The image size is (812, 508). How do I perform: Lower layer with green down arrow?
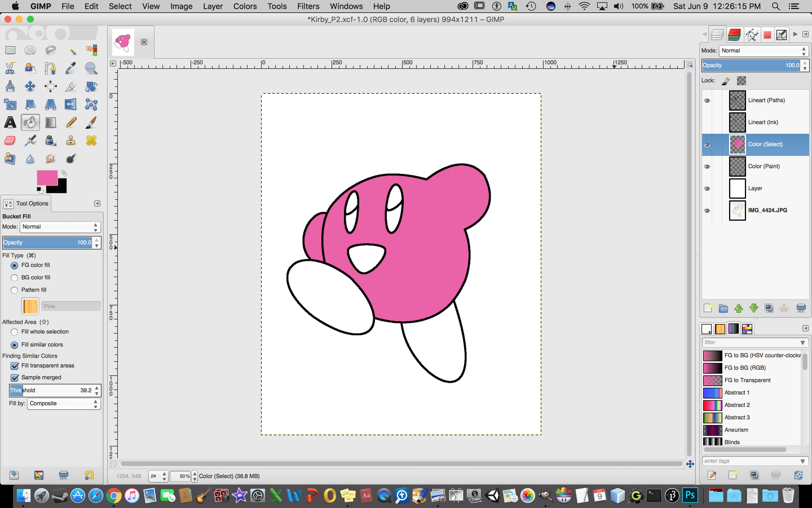pos(754,308)
